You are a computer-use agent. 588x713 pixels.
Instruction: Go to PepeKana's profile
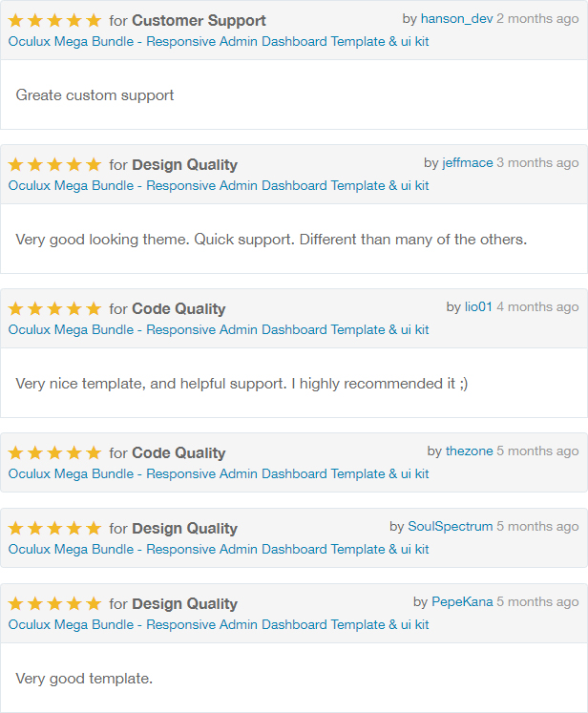coord(462,602)
